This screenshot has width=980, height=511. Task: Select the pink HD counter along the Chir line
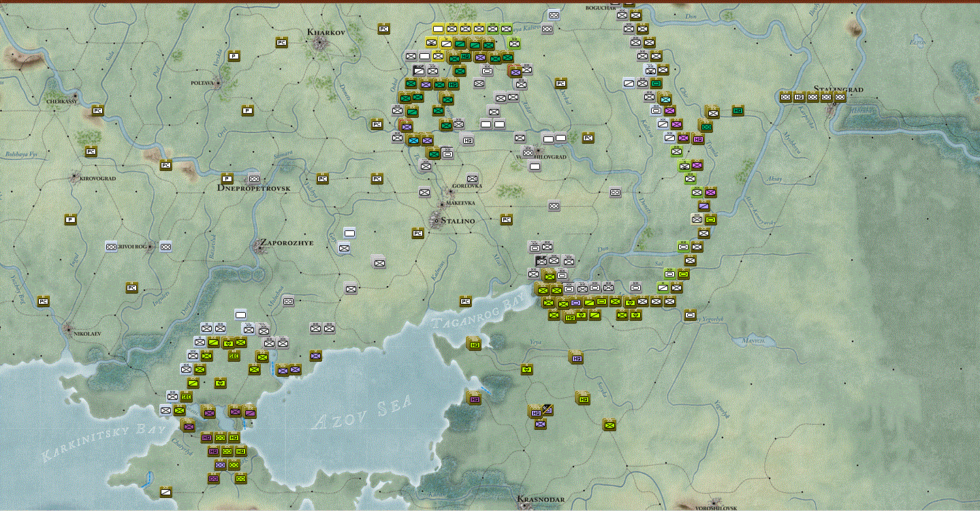(x=698, y=139)
